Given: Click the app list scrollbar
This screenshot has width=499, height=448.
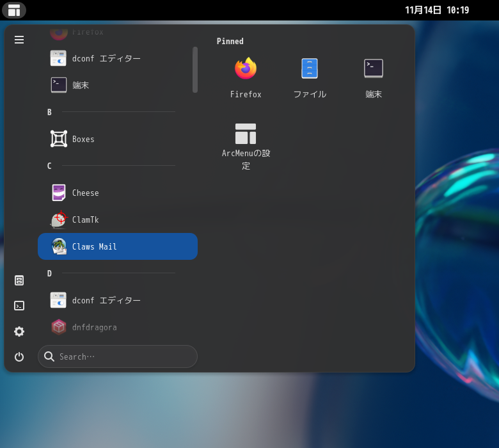Looking at the screenshot, I should (x=195, y=70).
